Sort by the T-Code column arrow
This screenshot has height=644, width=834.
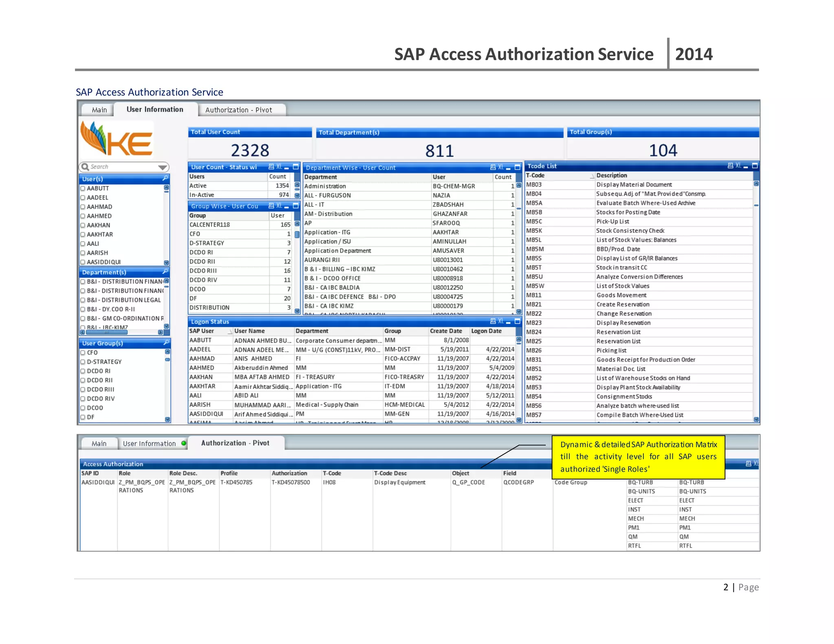[592, 176]
